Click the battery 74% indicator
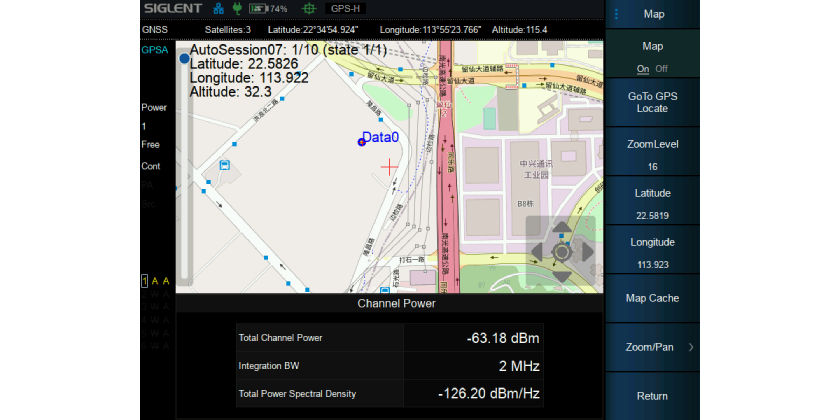 coord(267,9)
